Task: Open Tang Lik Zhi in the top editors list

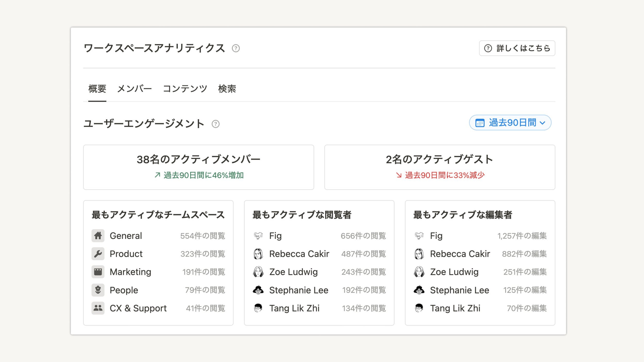Action: point(455,308)
